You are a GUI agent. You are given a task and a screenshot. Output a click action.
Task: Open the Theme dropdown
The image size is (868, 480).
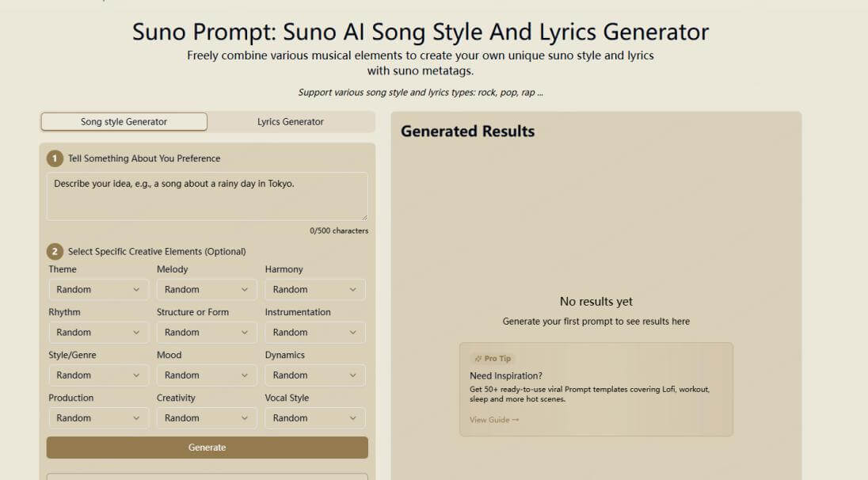98,289
